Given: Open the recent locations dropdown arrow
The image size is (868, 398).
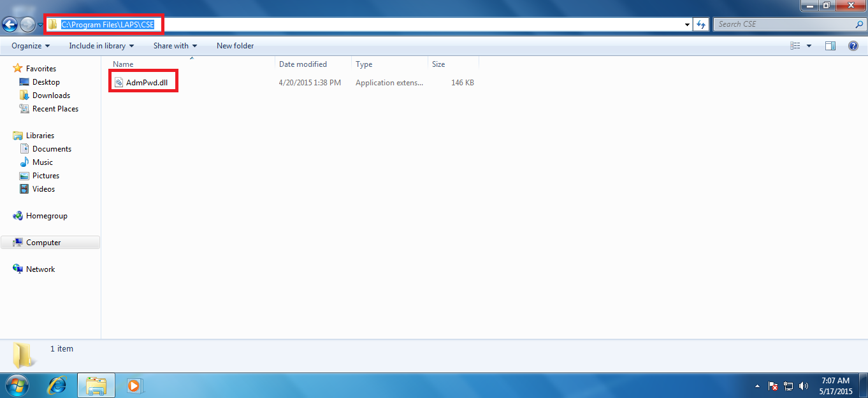Looking at the screenshot, I should pyautogui.click(x=40, y=25).
